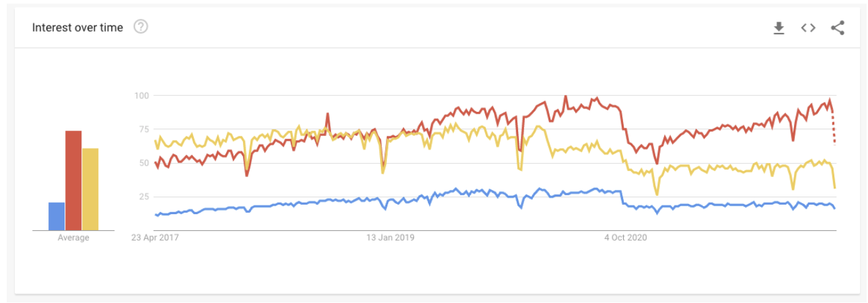Click the blue line's starting point
Screen dimensions: 868x303
click(x=155, y=214)
